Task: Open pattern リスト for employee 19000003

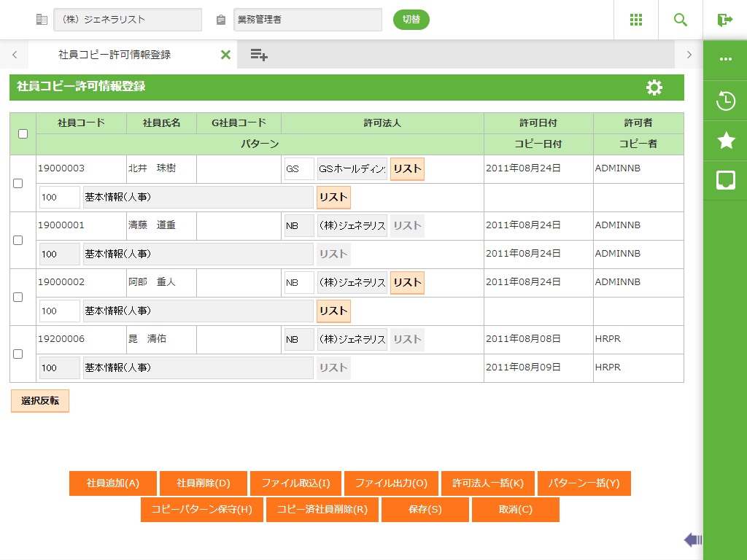Action: 333,197
